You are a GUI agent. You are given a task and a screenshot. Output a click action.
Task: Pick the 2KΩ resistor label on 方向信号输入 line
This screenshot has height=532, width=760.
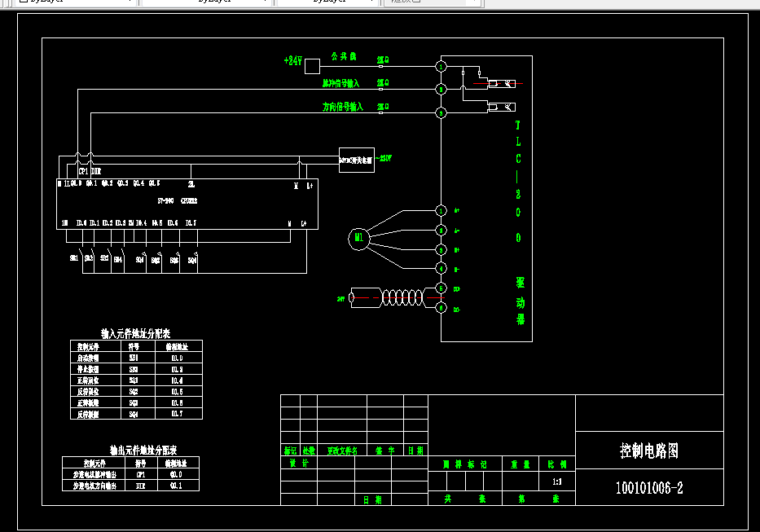[x=383, y=106]
